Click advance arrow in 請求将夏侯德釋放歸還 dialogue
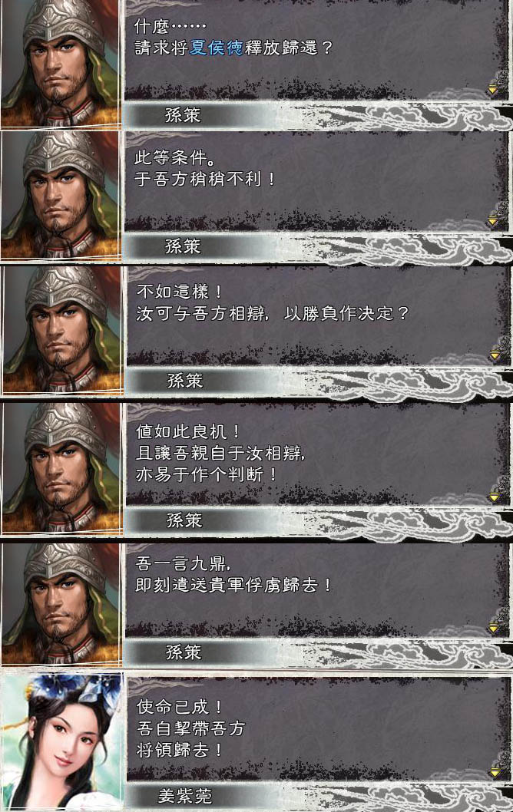Viewport: 513px width, 812px height. click(493, 89)
